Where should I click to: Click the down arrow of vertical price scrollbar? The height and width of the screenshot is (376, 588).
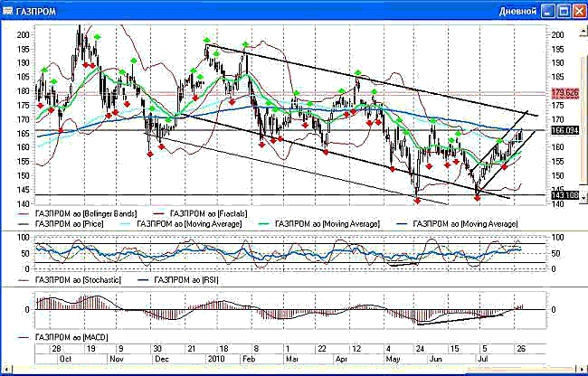point(583,200)
